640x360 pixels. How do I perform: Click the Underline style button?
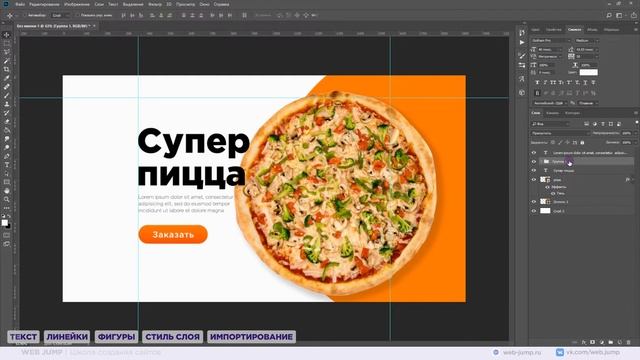585,82
